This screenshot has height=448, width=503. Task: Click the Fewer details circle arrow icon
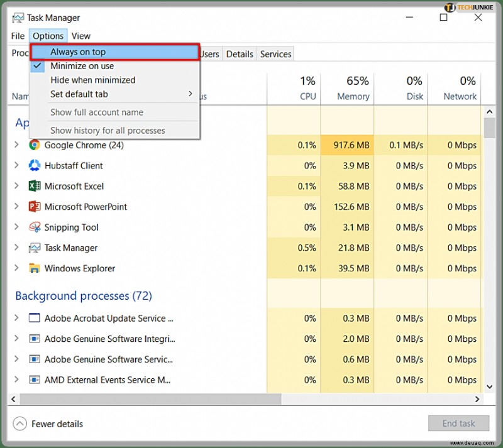tap(20, 423)
